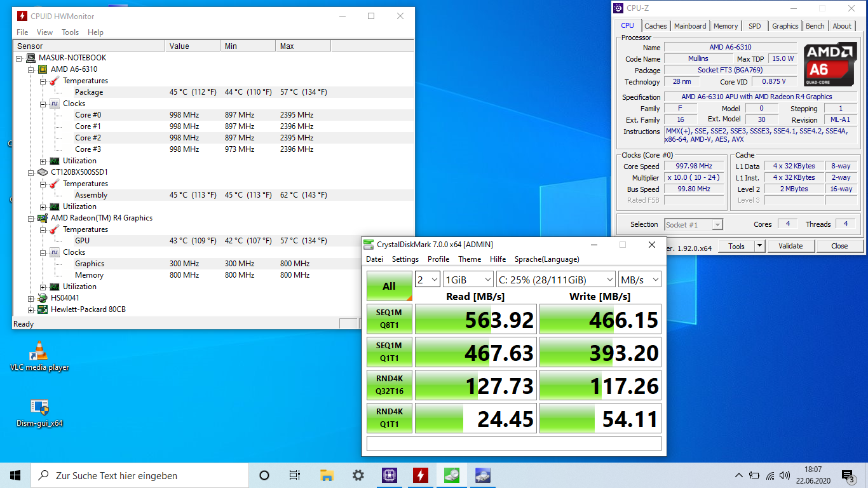The height and width of the screenshot is (488, 868).
Task: Collapse the AMD A6-6310 node
Action: click(31, 69)
